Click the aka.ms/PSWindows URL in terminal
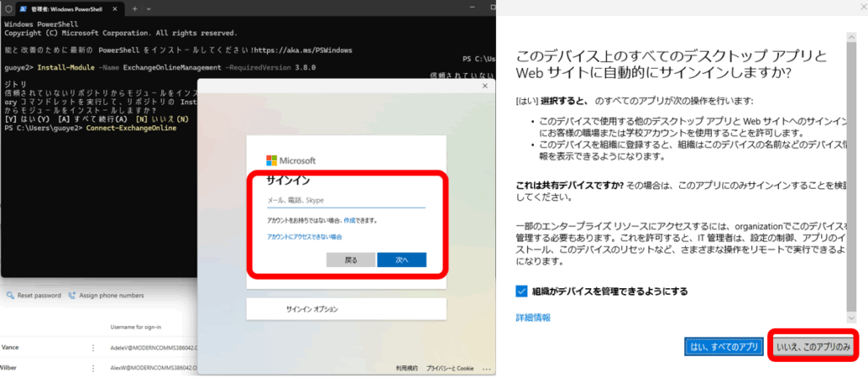Image resolution: width=868 pixels, height=383 pixels. tap(303, 50)
